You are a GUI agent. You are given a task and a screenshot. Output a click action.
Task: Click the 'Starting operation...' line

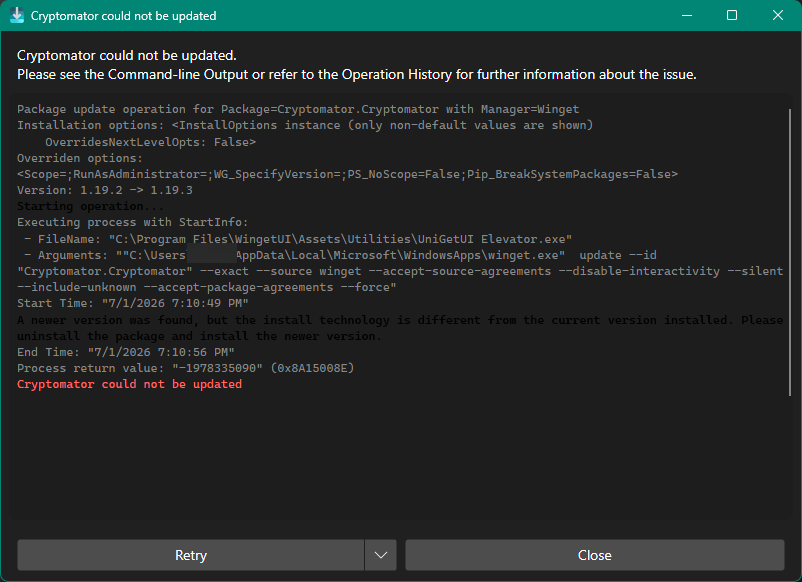[x=91, y=207]
